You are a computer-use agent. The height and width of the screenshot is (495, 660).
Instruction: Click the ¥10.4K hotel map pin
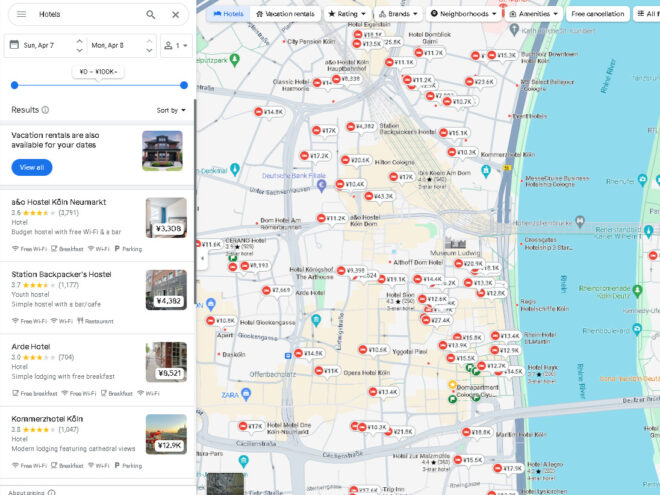(351, 184)
